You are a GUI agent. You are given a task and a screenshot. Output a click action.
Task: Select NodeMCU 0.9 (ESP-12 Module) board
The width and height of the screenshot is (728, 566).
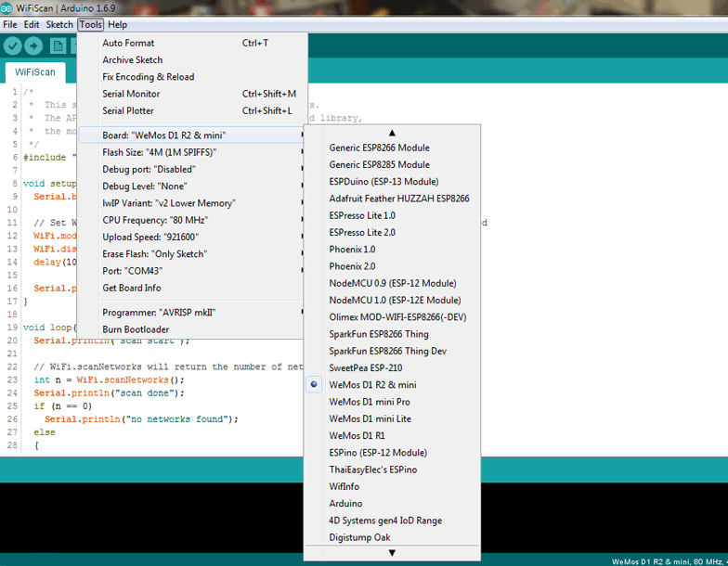[x=392, y=283]
